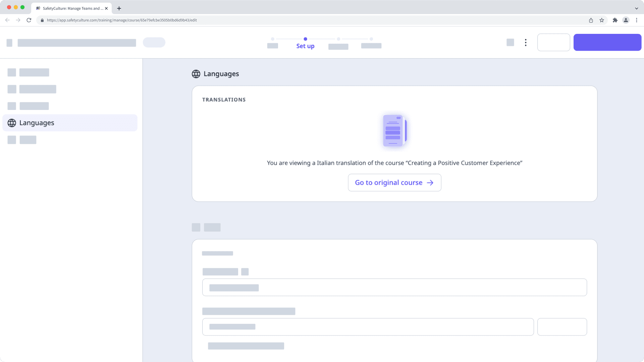Open Chrome's three-dot browser menu
The width and height of the screenshot is (644, 362).
click(x=637, y=20)
